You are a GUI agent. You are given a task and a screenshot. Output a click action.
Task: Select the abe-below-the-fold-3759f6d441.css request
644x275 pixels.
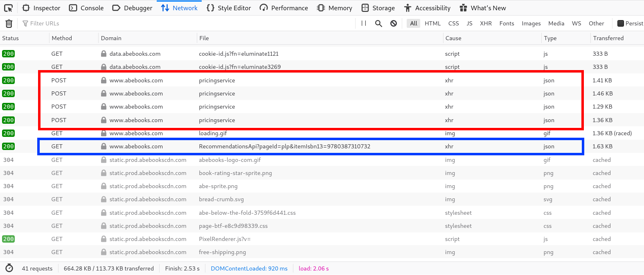322,213
